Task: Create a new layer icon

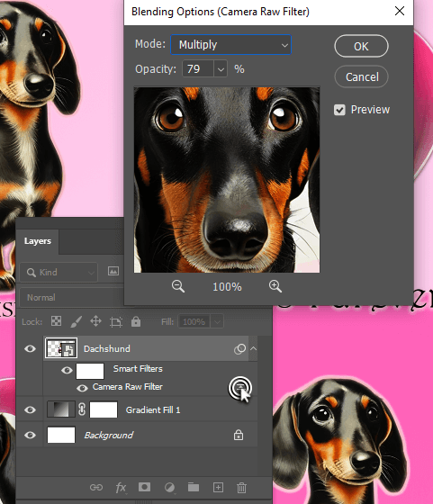Action: coord(218,487)
